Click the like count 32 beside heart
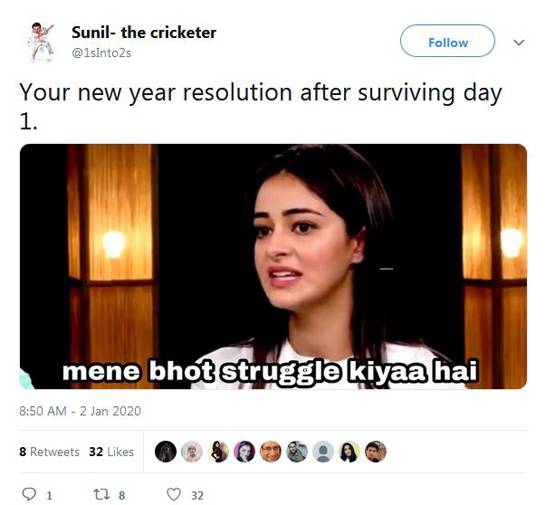Viewport: 555px width, 505px height. pos(198,495)
